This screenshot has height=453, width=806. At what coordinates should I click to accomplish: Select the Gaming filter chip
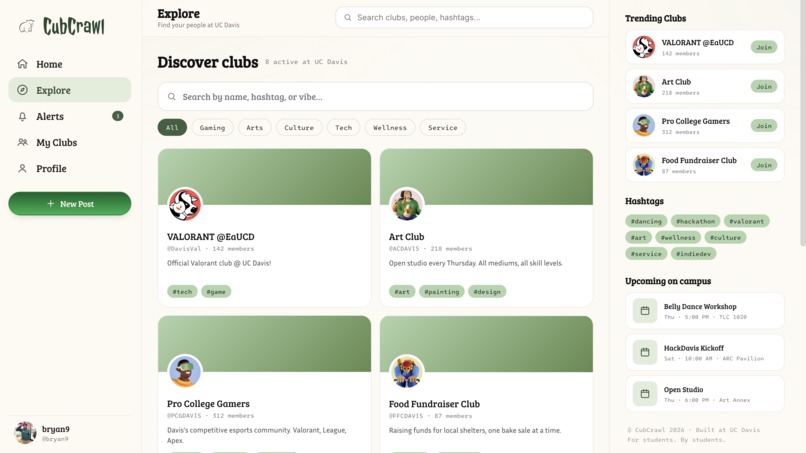click(212, 128)
